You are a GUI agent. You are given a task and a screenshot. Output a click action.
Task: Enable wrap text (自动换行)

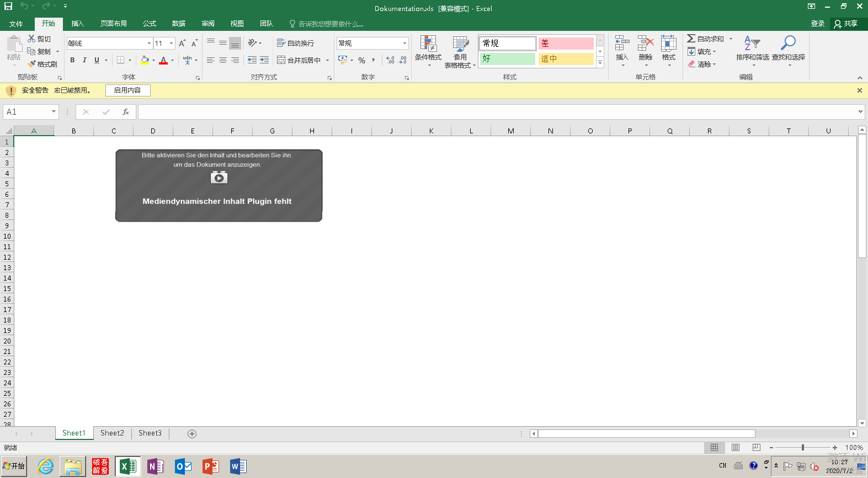[295, 43]
